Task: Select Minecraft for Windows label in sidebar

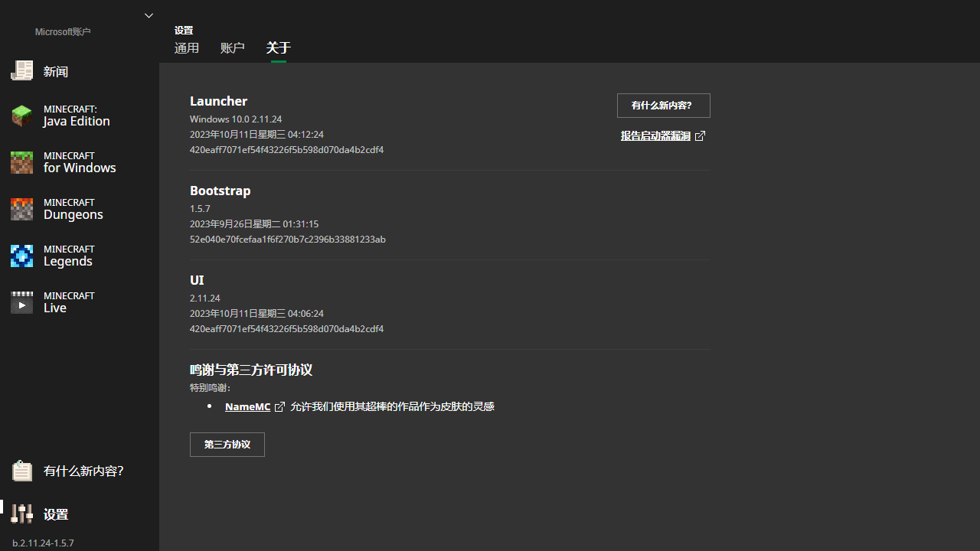Action: 80,162
